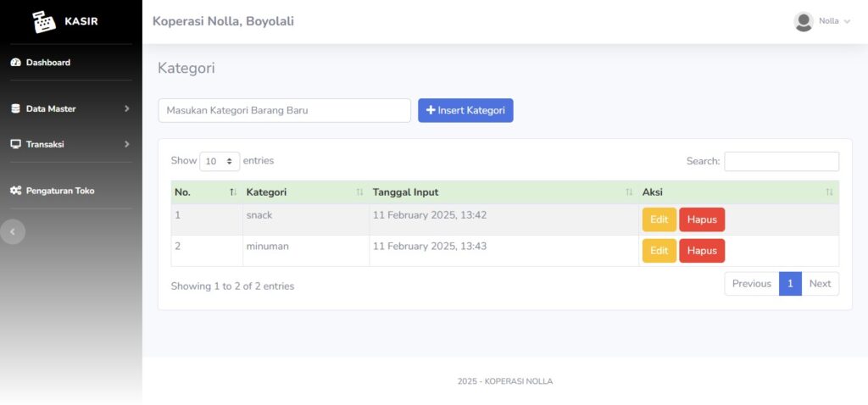Delete minuman category with Hapus button

[702, 251]
